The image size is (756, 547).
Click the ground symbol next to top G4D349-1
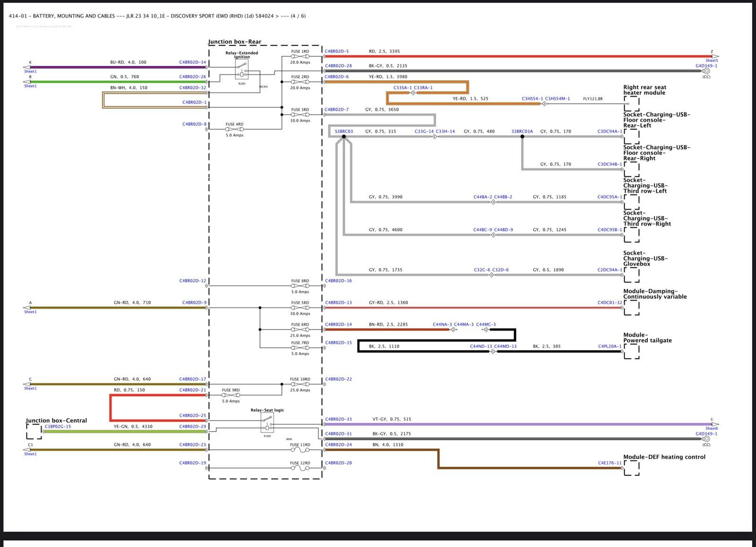point(706,71)
